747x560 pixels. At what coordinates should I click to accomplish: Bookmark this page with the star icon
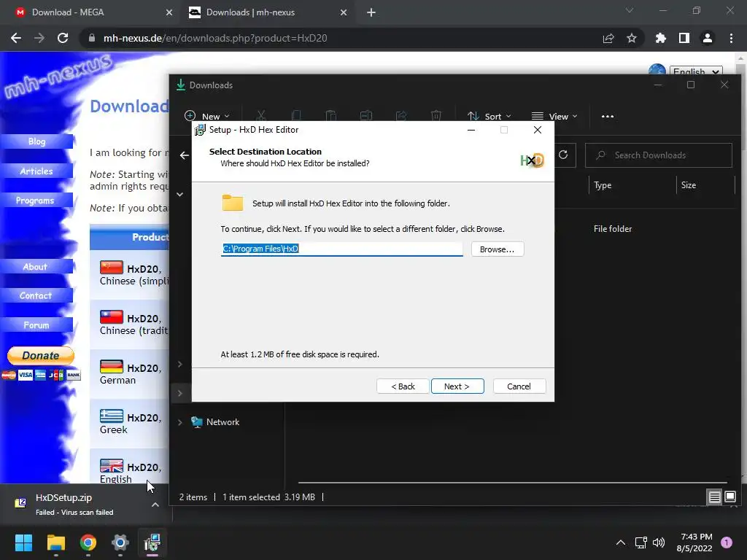[632, 38]
